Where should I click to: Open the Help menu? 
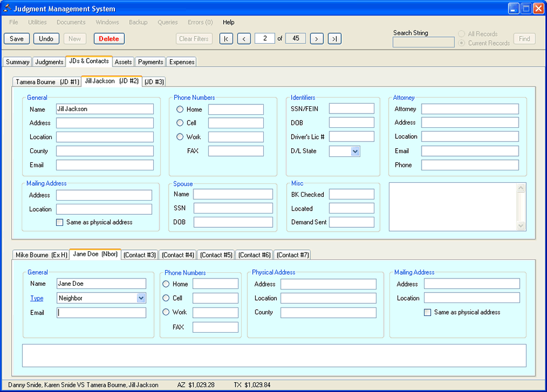(229, 22)
